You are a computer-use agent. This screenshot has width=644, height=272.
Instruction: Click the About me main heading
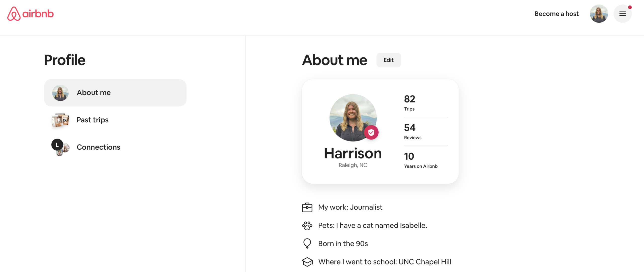point(335,60)
